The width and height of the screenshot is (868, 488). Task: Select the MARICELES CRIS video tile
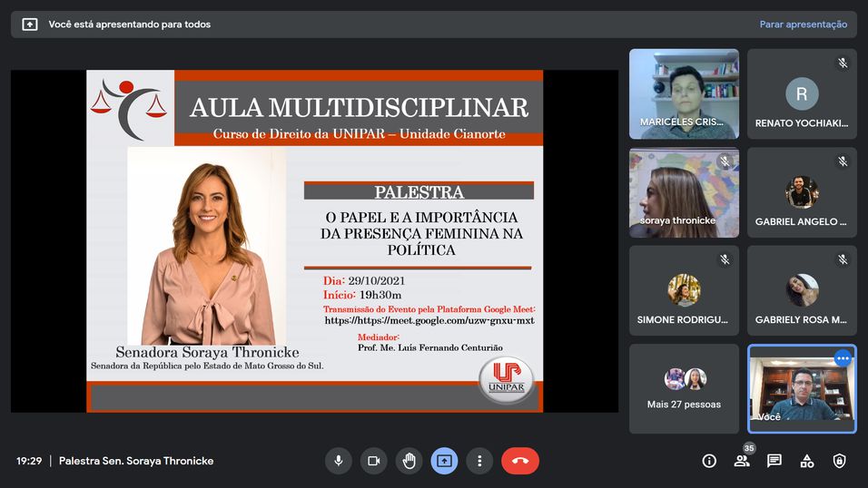684,93
